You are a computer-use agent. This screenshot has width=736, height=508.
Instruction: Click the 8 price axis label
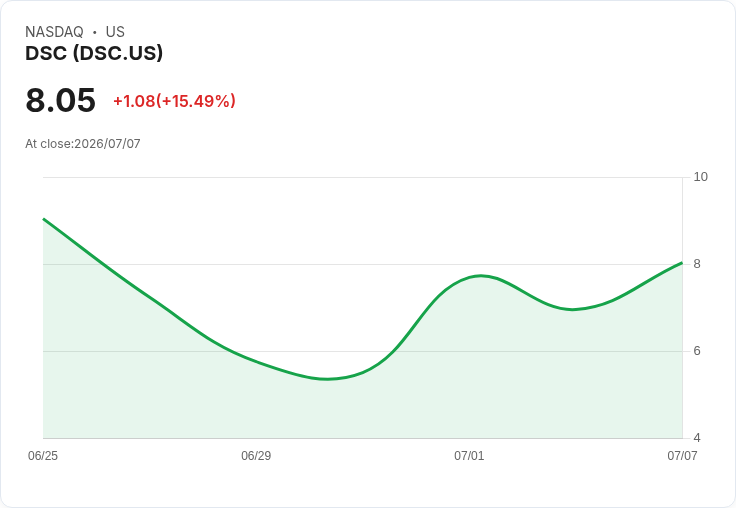697,264
